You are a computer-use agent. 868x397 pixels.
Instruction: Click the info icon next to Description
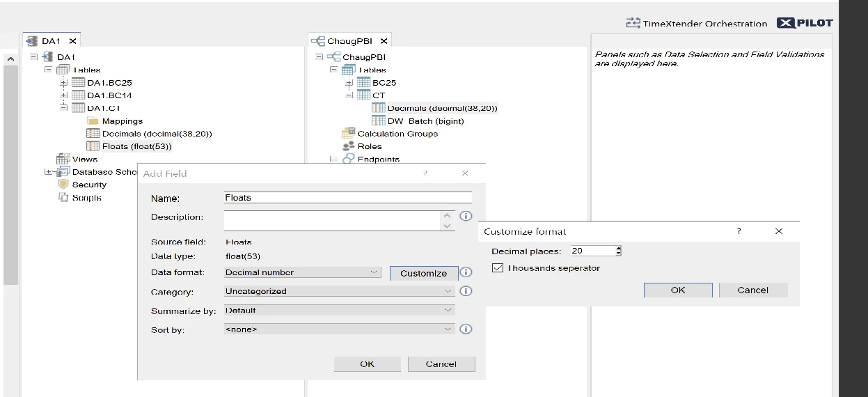coord(466,216)
